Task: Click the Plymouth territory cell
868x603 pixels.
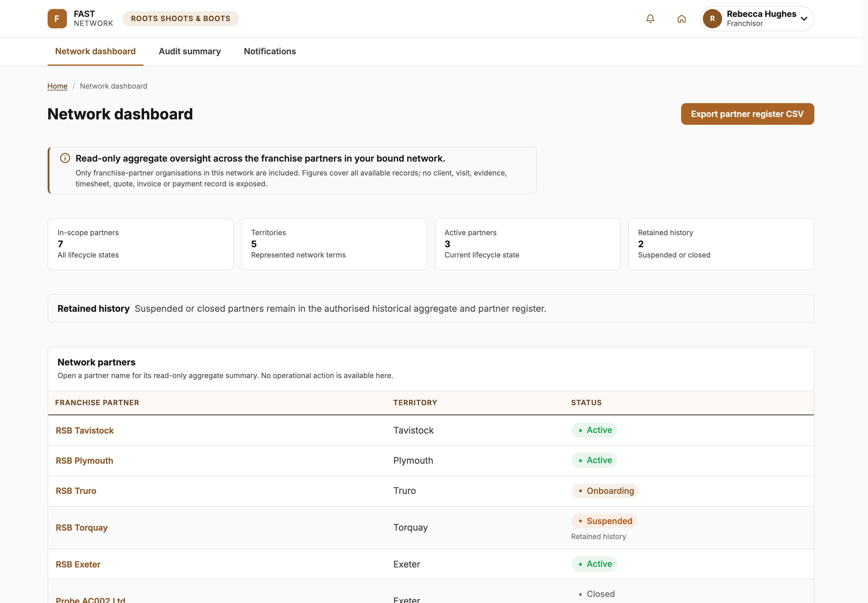Action: [x=413, y=461]
